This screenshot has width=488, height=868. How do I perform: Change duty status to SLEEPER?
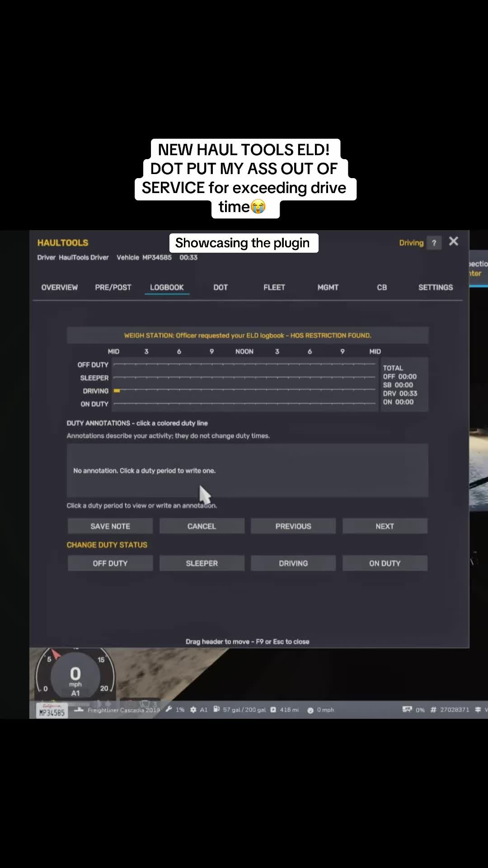[x=202, y=563]
